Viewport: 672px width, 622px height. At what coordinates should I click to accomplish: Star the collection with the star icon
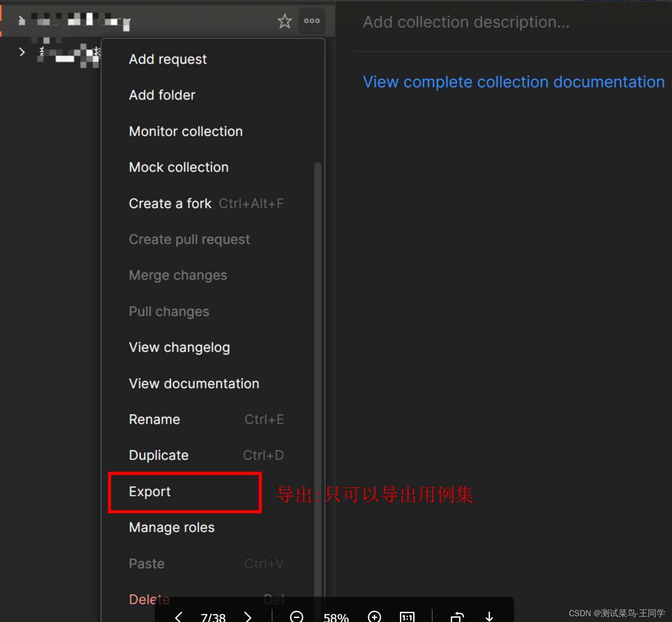coord(284,21)
